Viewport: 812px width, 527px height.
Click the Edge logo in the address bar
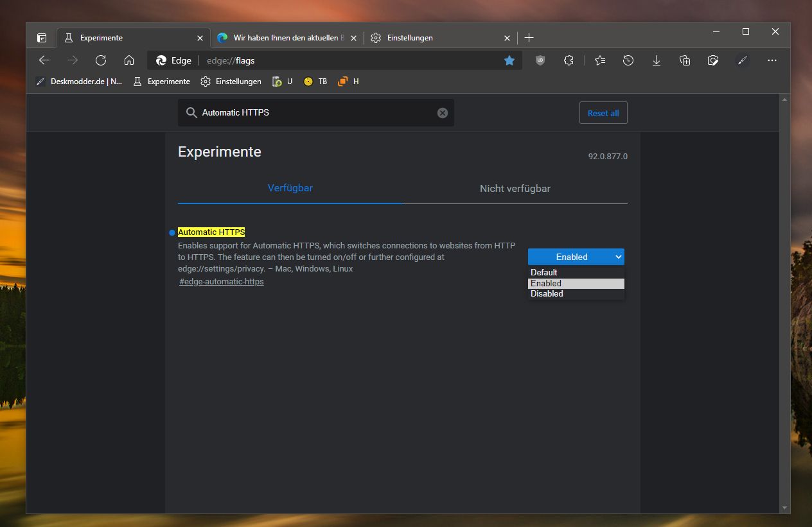pos(161,60)
